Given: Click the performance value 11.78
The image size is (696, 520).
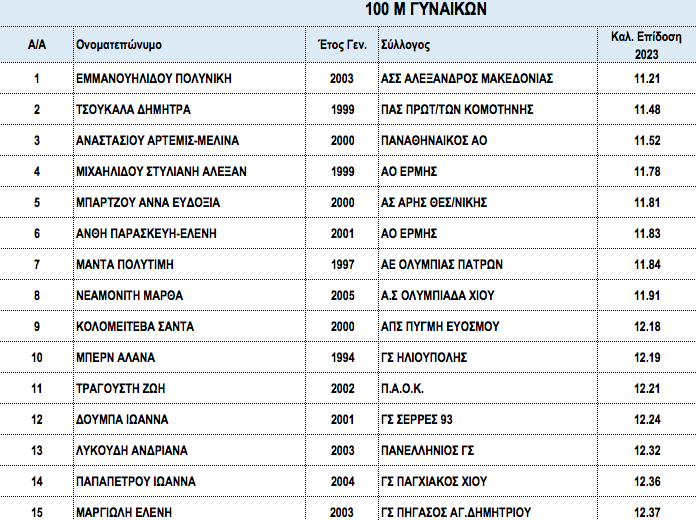Looking at the screenshot, I should 648,171.
